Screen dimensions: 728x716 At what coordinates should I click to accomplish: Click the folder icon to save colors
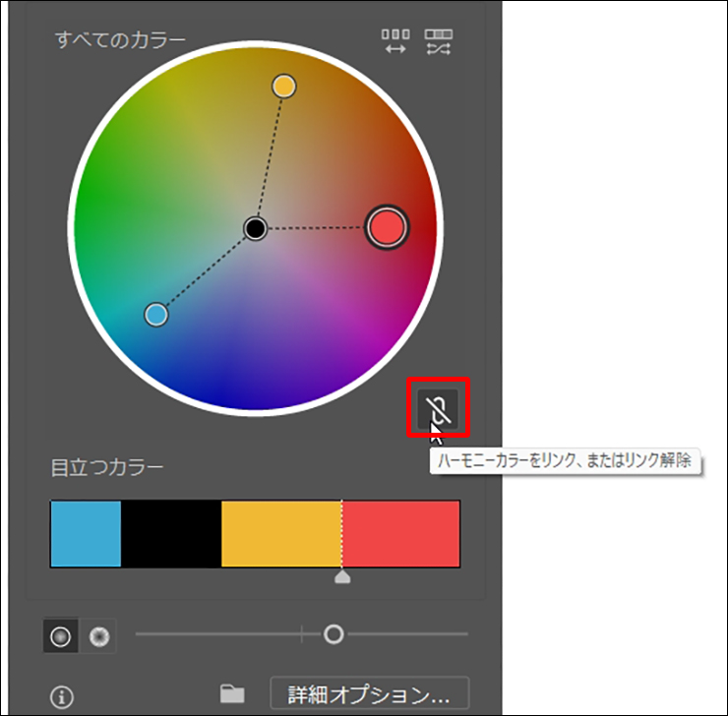232,694
